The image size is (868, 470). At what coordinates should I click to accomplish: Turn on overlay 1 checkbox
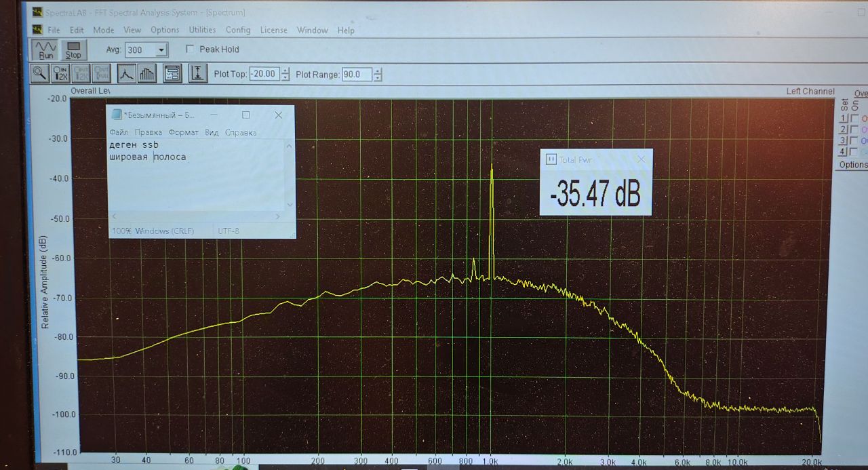[x=854, y=119]
